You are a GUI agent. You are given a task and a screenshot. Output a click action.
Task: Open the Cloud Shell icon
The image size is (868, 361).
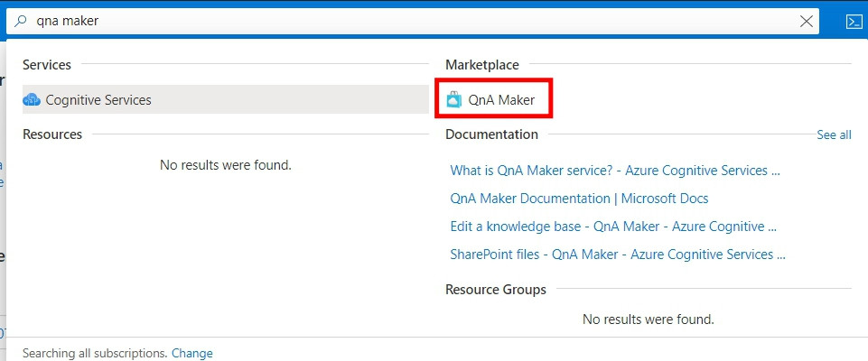coord(853,22)
